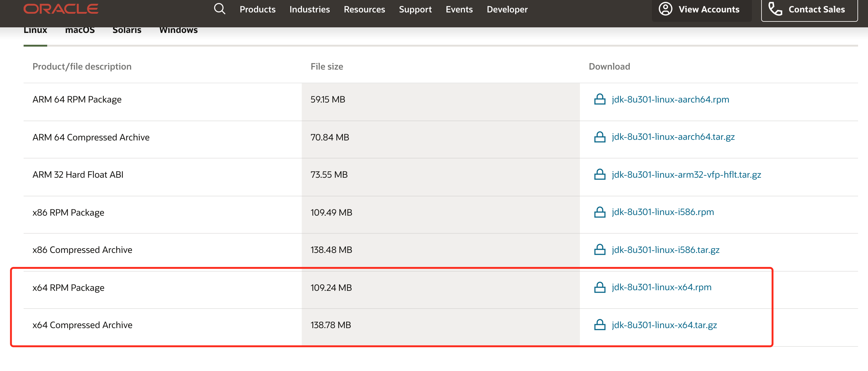
Task: Click the Oracle logo
Action: pyautogui.click(x=61, y=9)
